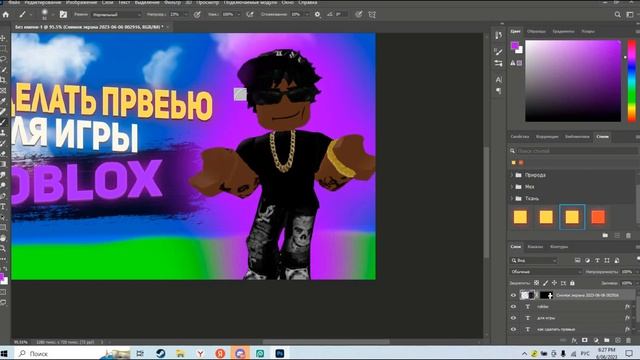The width and height of the screenshot is (640, 360).
Task: Apply the red-orange style thumbnail
Action: 598,217
